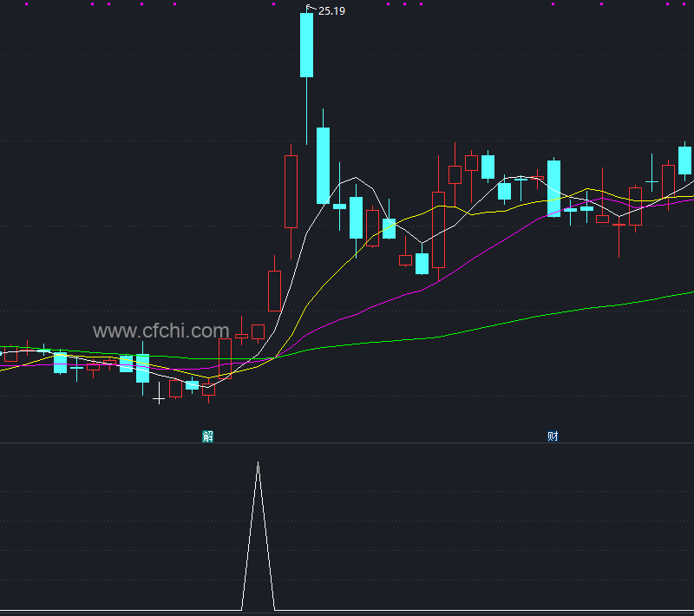The width and height of the screenshot is (694, 616).
Task: Click the 25.19 peak price label
Action: (x=331, y=11)
